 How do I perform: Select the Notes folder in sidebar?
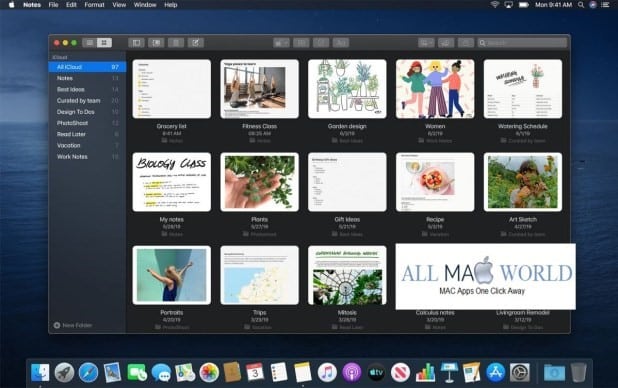click(87, 78)
